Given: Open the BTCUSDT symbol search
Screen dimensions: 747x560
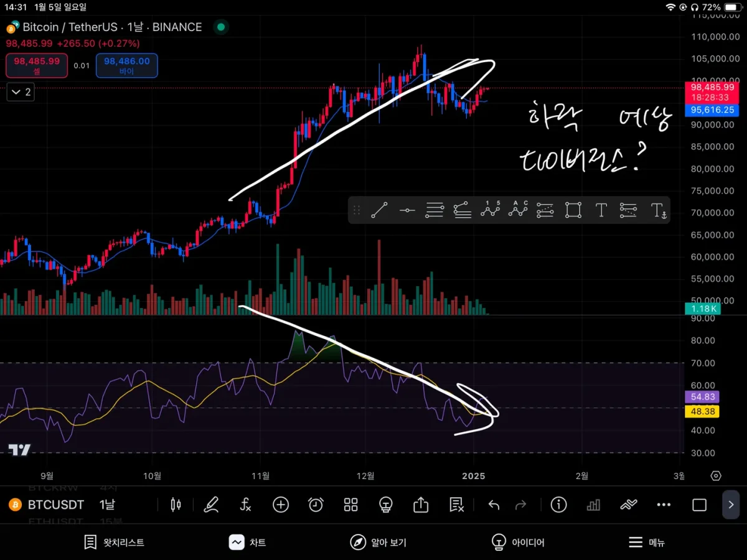Looking at the screenshot, I should coord(47,505).
